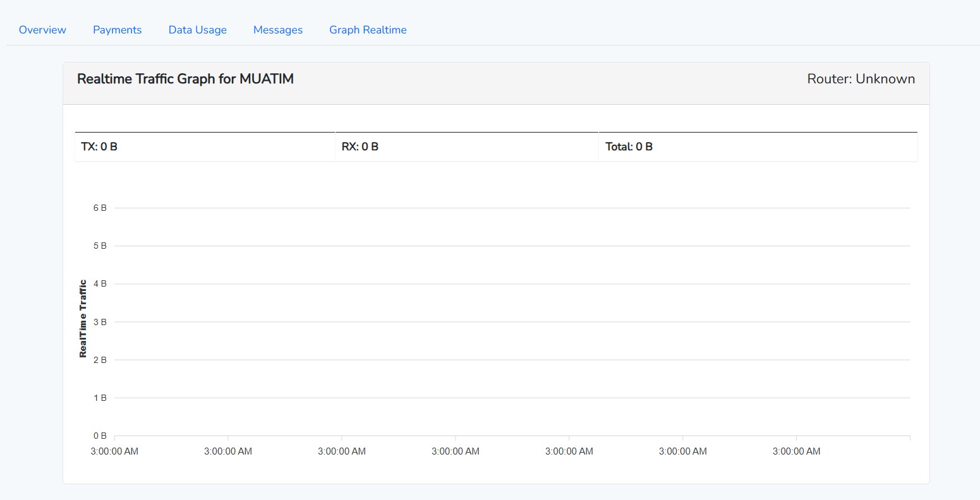
Task: Select the Messages tab
Action: click(x=278, y=30)
